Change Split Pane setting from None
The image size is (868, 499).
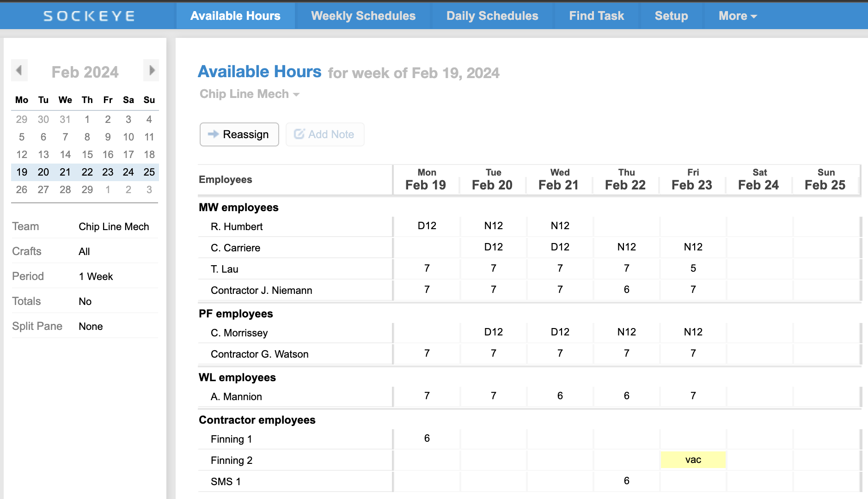point(91,326)
